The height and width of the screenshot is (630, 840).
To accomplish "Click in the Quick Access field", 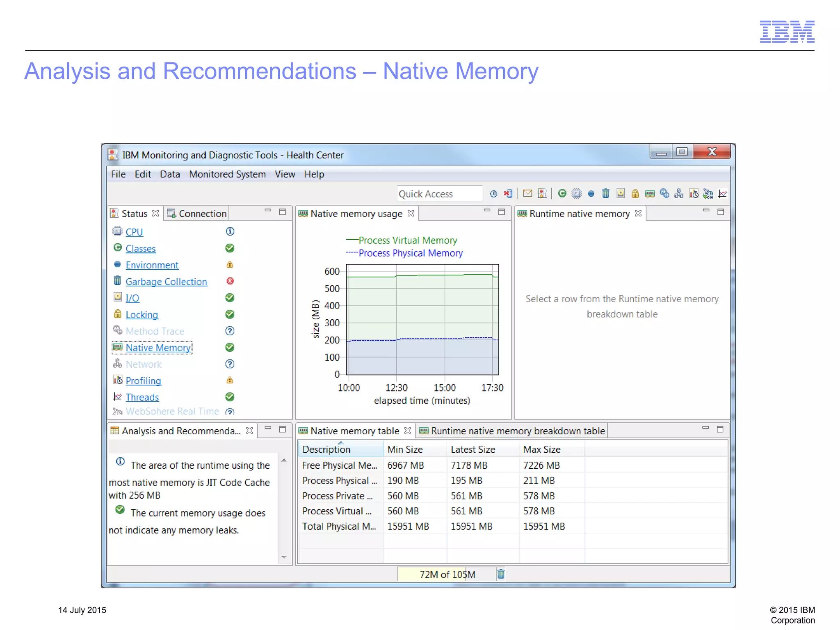I will point(439,194).
